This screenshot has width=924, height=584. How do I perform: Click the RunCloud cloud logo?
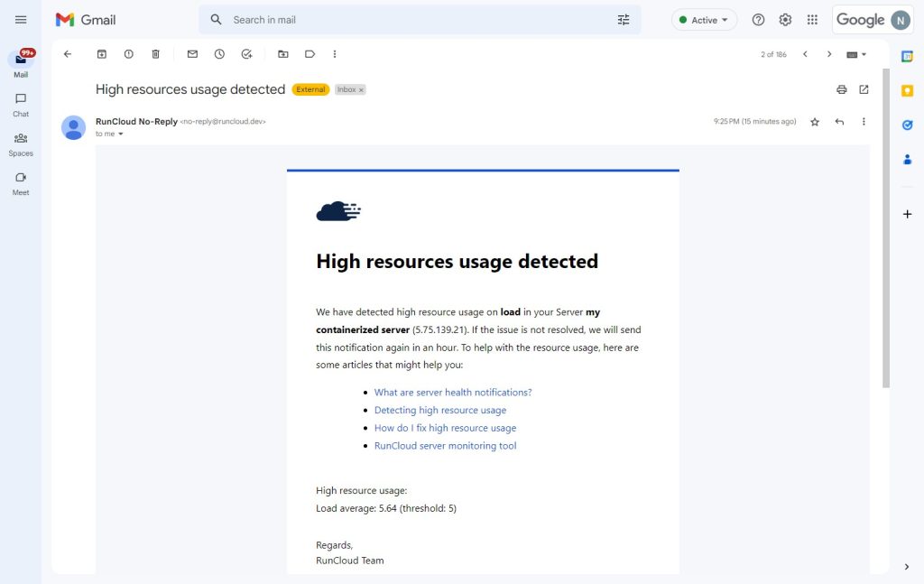point(338,211)
